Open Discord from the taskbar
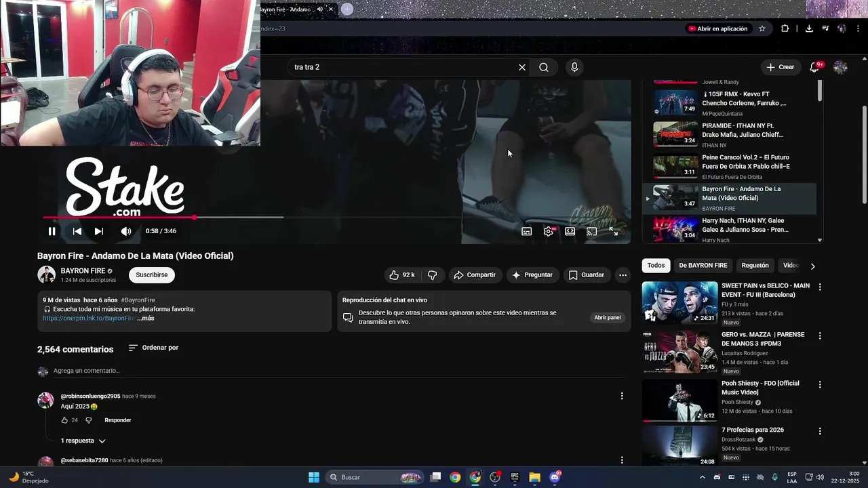This screenshot has height=488, width=868. point(555,477)
